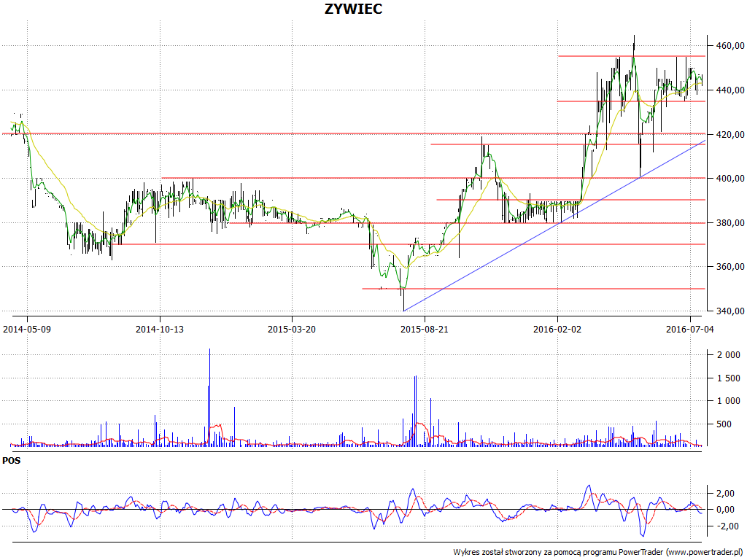Click the 460,00 price axis label

[730, 46]
